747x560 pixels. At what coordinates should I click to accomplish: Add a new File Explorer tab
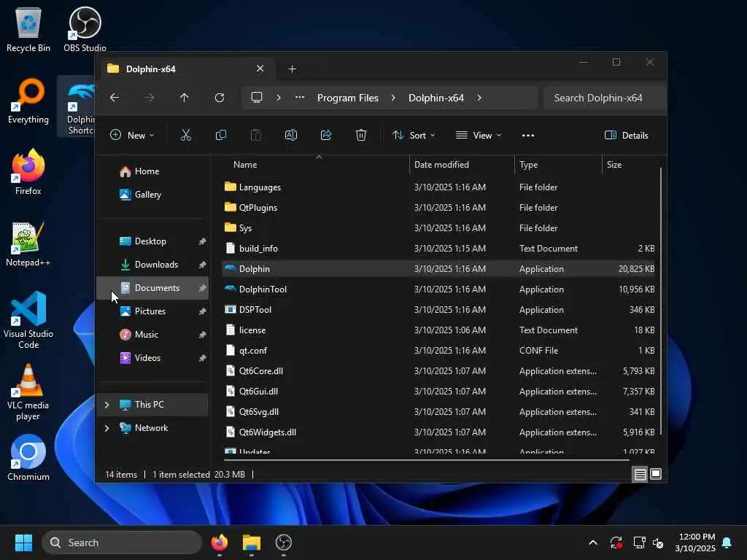click(x=292, y=69)
